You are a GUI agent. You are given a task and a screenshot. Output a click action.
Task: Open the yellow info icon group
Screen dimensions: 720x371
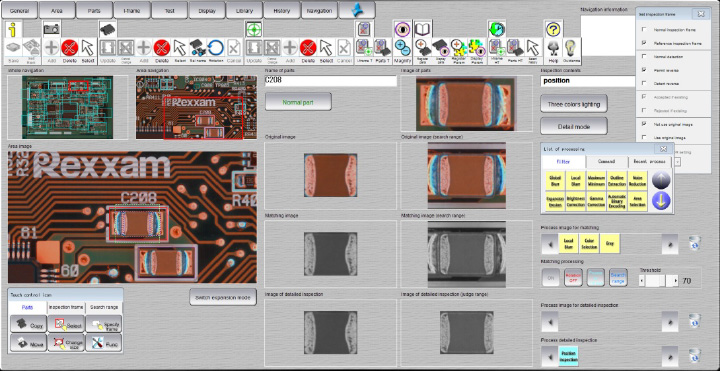[13, 29]
